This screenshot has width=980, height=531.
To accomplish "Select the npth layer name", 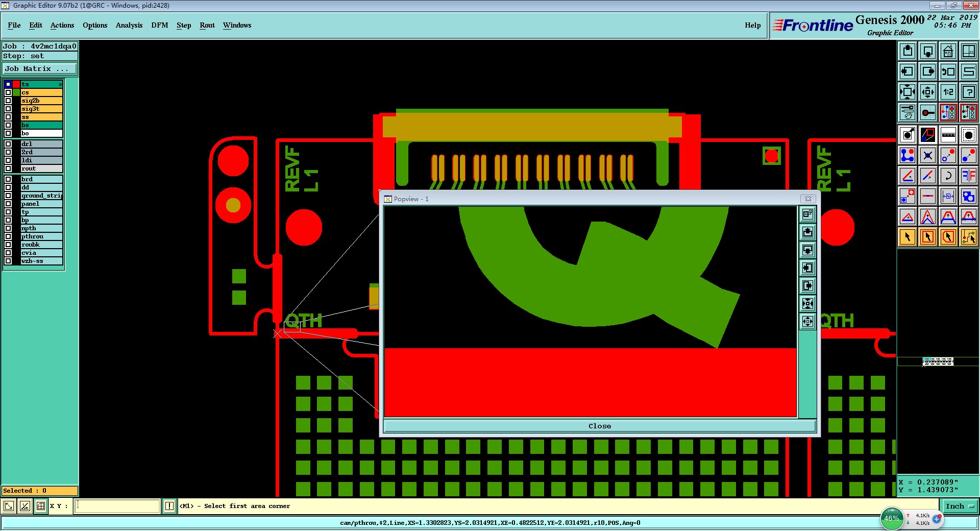I will pyautogui.click(x=41, y=228).
